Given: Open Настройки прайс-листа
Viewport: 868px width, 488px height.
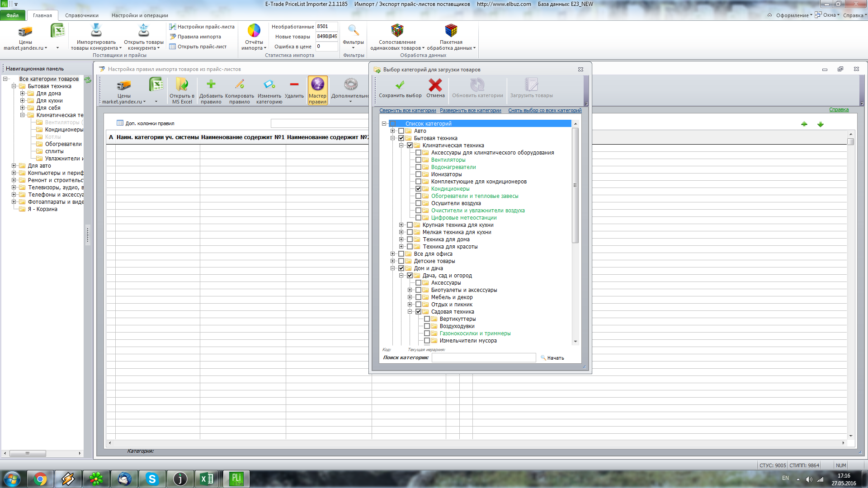Looking at the screenshot, I should tap(202, 27).
